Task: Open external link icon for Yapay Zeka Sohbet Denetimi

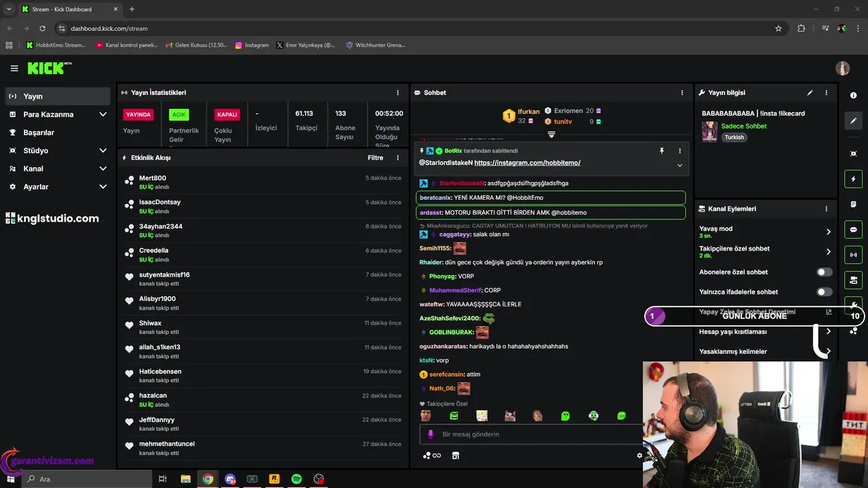Action: click(x=829, y=312)
